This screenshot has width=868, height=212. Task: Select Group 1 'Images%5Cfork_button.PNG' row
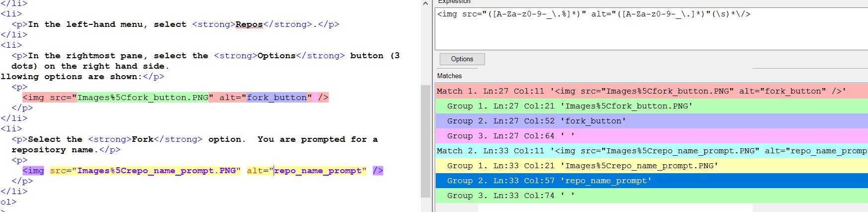click(652, 106)
